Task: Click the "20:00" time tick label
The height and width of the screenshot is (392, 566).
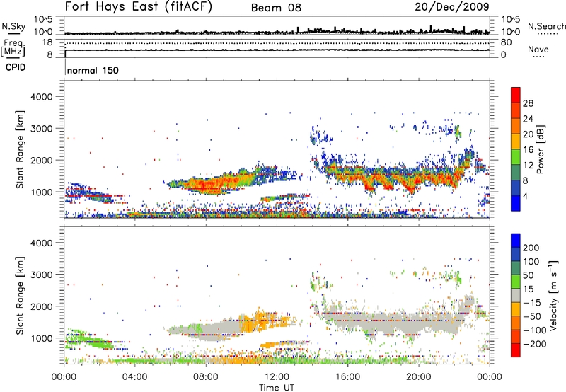Action: pyautogui.click(x=419, y=377)
